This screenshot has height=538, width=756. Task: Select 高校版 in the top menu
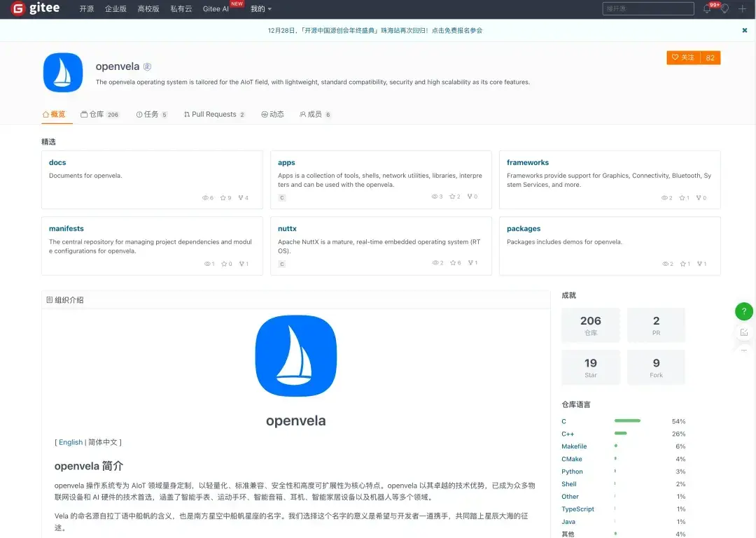[148, 9]
